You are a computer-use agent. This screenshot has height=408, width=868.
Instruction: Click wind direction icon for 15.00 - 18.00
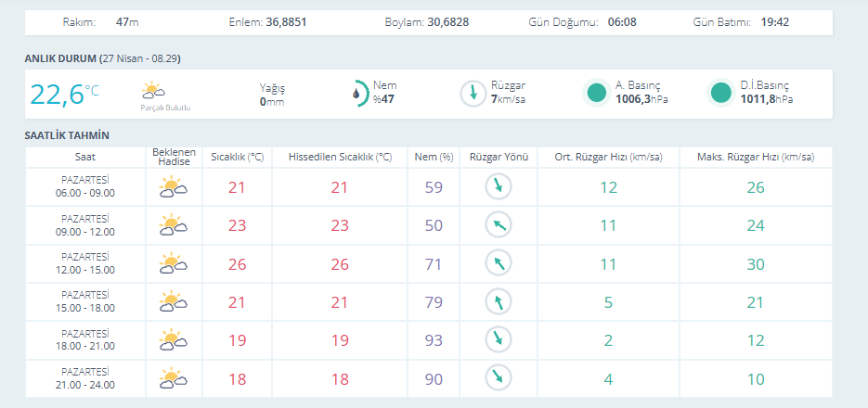499,301
